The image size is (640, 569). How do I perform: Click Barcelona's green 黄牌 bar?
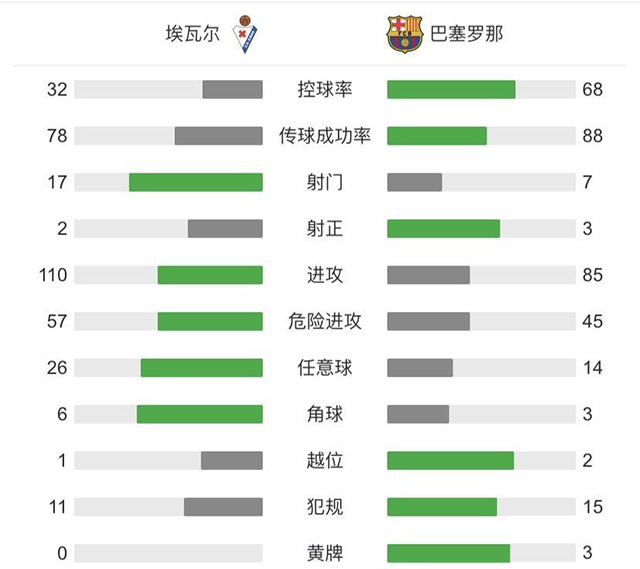tap(448, 553)
